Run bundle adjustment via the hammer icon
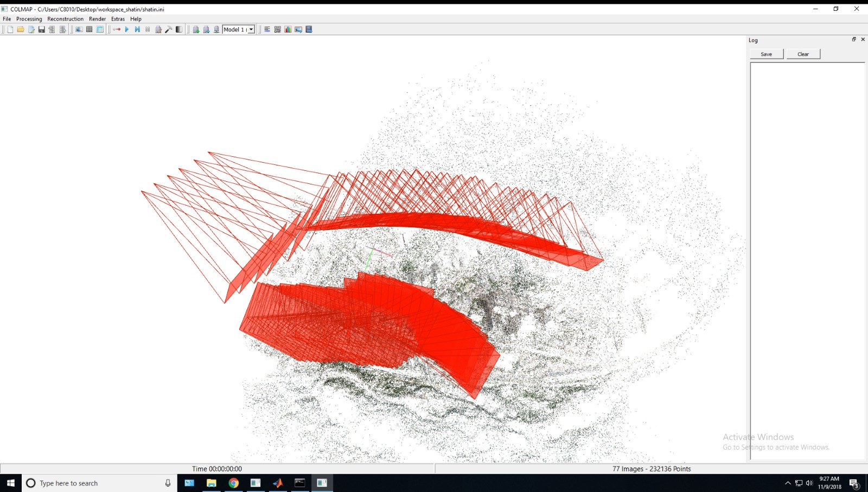 168,29
